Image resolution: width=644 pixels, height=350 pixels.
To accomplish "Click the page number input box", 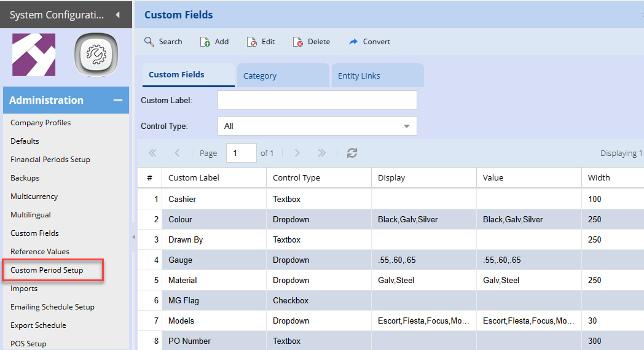I will pos(241,153).
